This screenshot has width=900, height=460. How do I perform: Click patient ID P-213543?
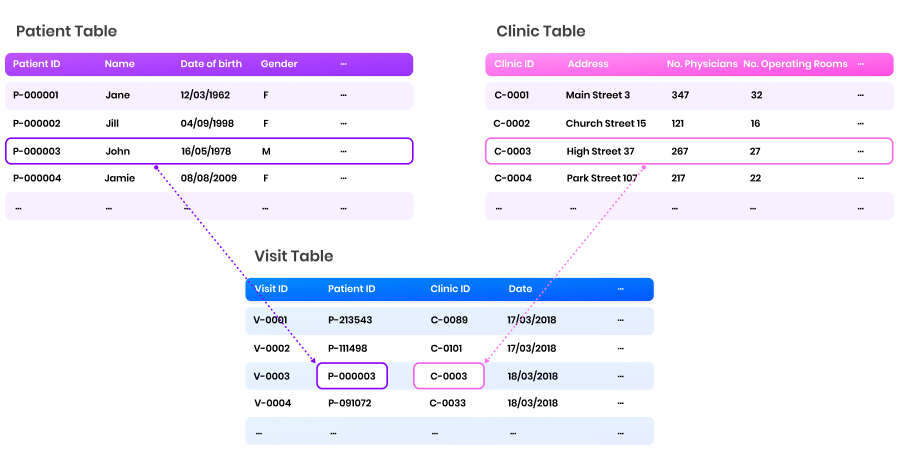350,321
